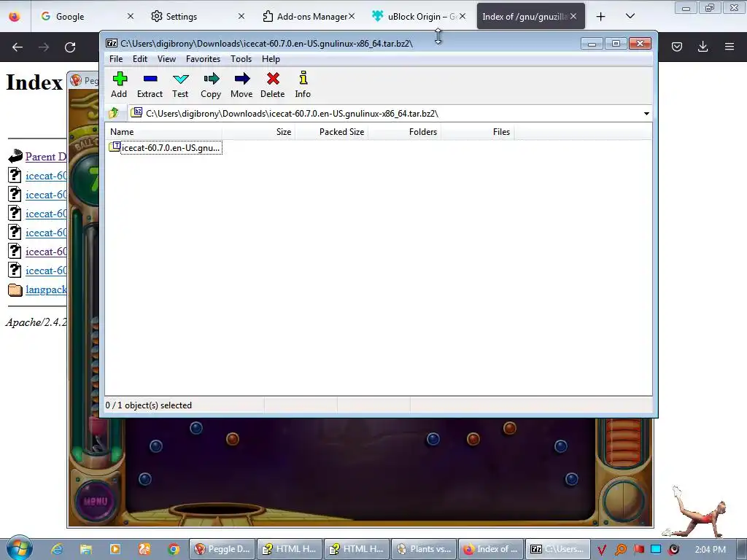Viewport: 747px width, 560px height.
Task: Open the Favorites menu in 7-Zip
Action: (204, 59)
